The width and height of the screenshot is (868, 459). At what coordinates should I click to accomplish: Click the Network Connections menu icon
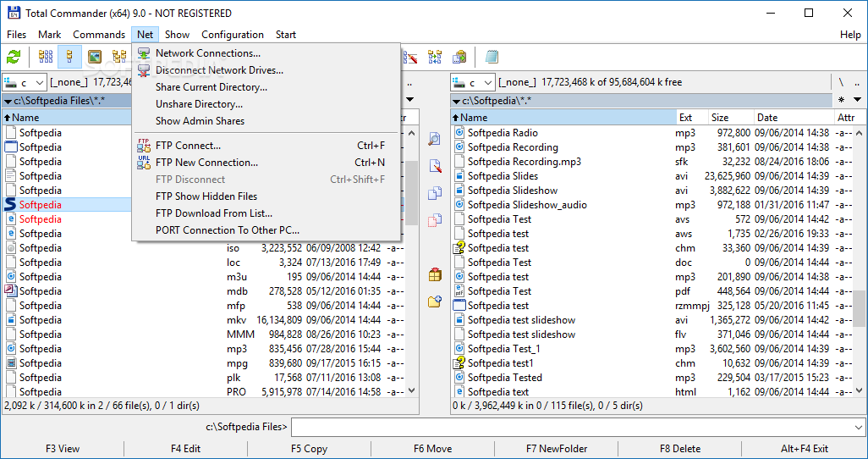point(144,53)
